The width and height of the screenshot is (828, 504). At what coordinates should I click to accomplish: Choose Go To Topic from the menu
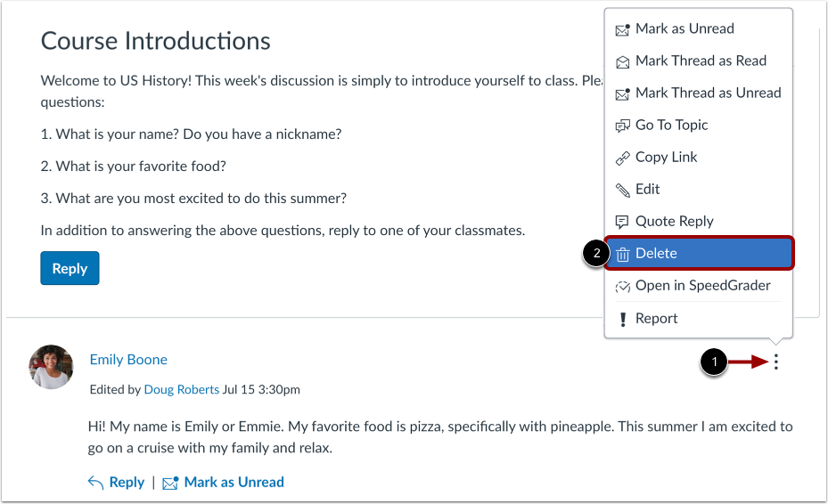[671, 126]
